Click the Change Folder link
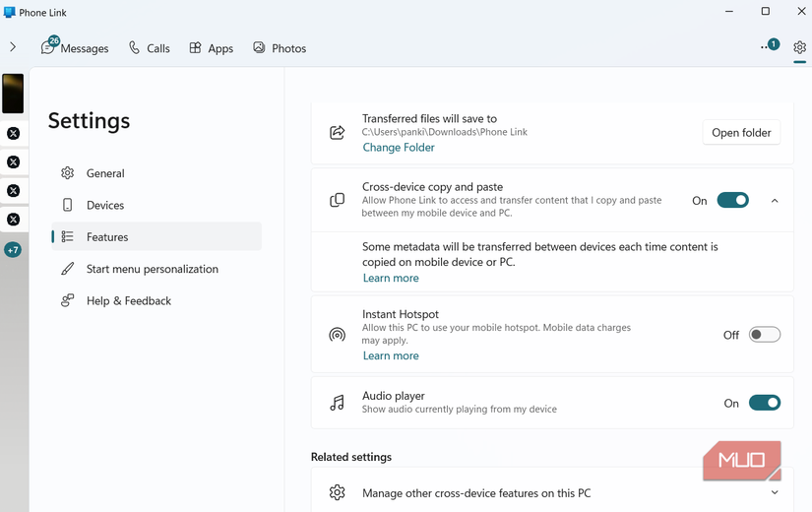The image size is (812, 512). coord(399,148)
